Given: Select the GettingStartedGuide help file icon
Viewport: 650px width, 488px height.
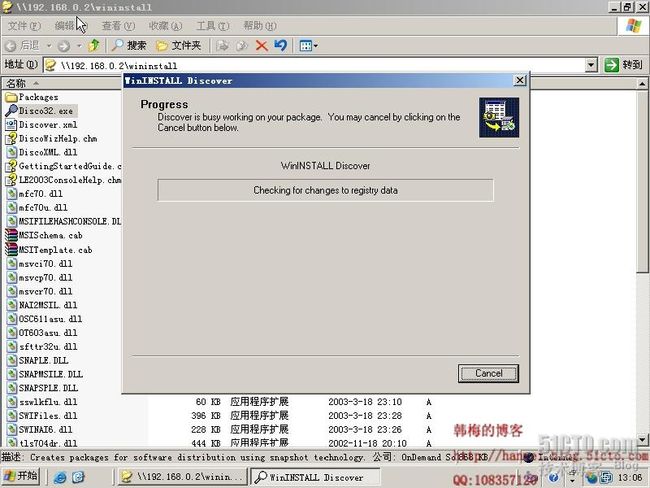Looking at the screenshot, I should pos(12,166).
